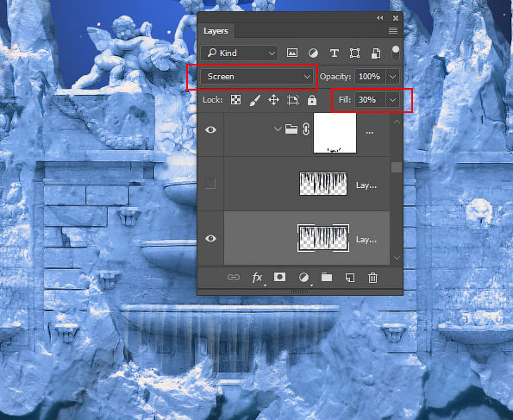Click the Fill 30% field
The width and height of the screenshot is (513, 420).
(x=370, y=100)
